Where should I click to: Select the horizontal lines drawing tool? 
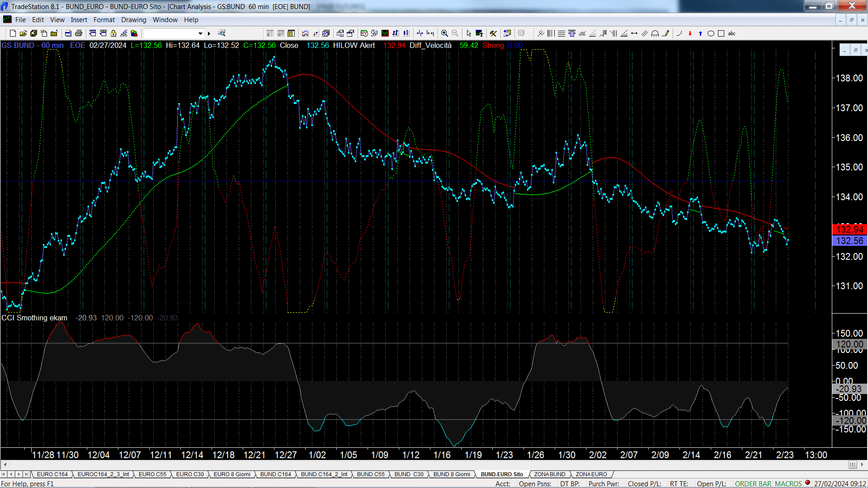pyautogui.click(x=561, y=33)
